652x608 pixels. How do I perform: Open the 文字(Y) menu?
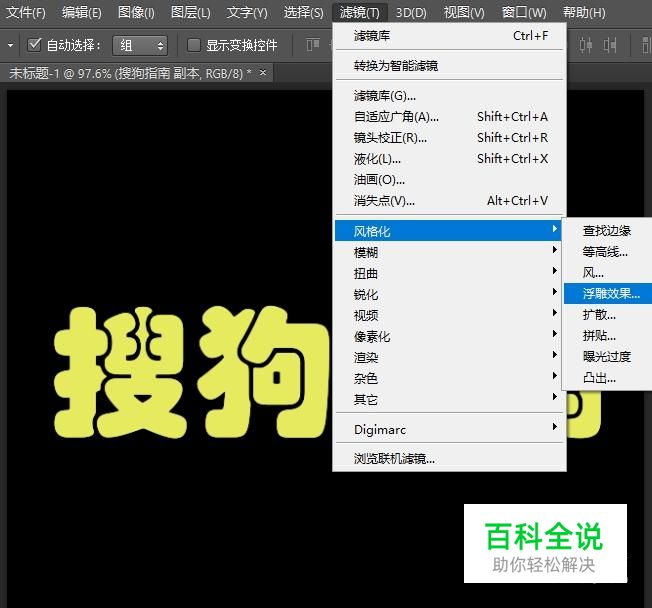247,12
